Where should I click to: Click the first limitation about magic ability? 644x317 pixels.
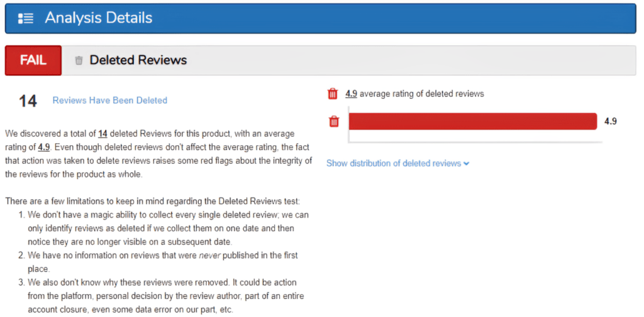(166, 228)
